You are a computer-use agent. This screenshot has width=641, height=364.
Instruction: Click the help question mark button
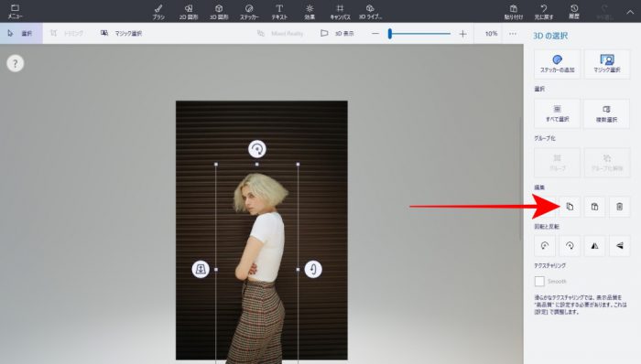(16, 64)
